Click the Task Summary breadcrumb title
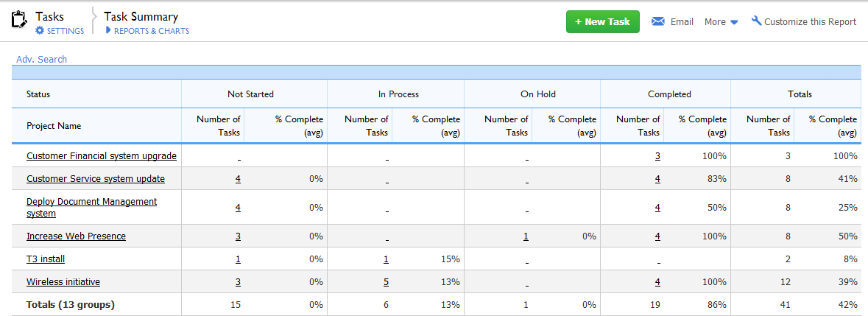 coord(141,17)
